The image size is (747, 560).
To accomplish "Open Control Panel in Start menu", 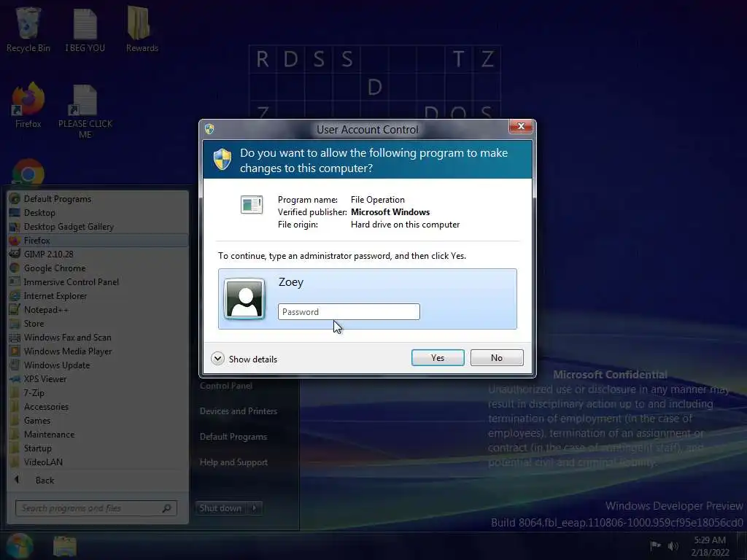I will [226, 386].
